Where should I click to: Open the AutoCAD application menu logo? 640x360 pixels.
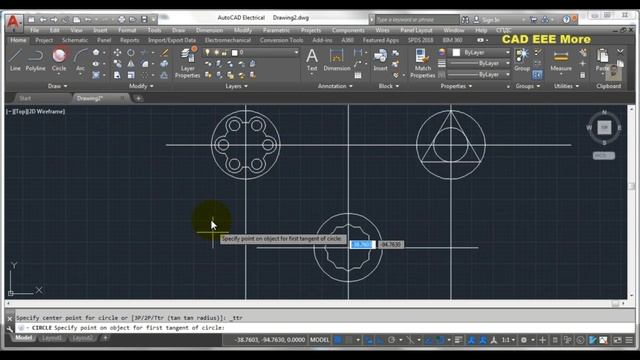[13, 22]
